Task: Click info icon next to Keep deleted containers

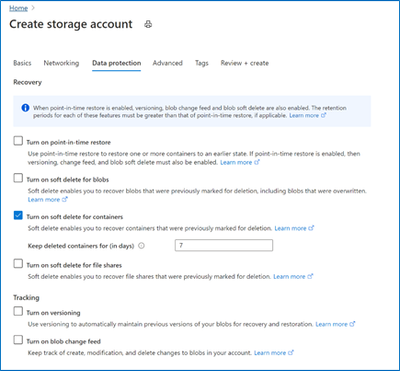Action: [x=141, y=246]
